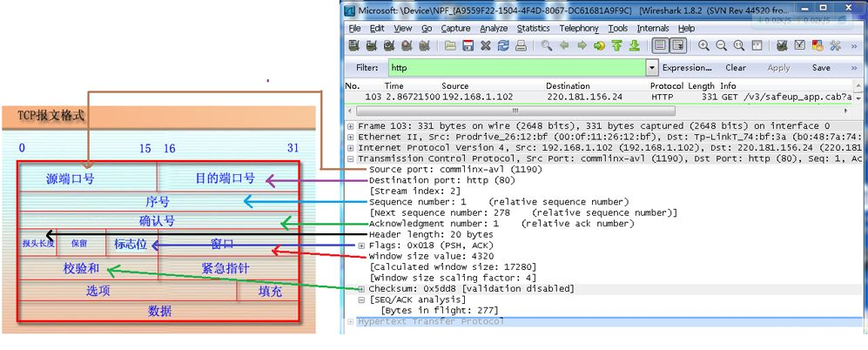Expand Internet Protocol Version 4 node

350,148
